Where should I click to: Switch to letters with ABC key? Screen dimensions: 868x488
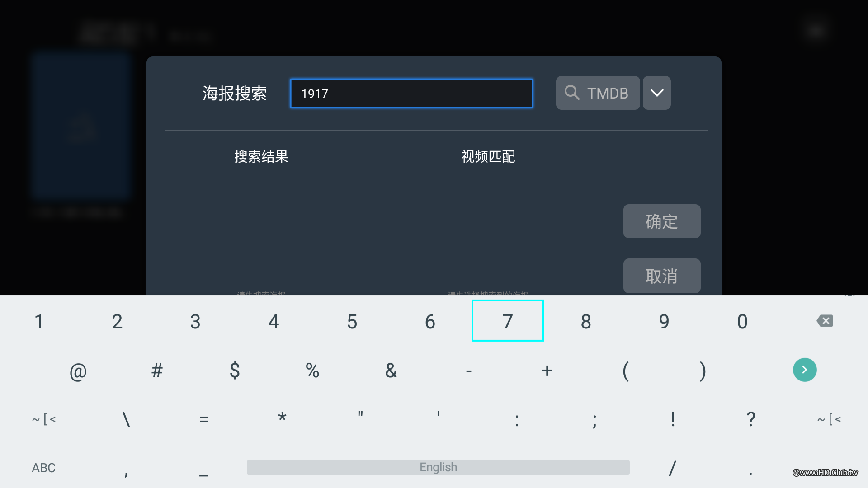(x=44, y=468)
